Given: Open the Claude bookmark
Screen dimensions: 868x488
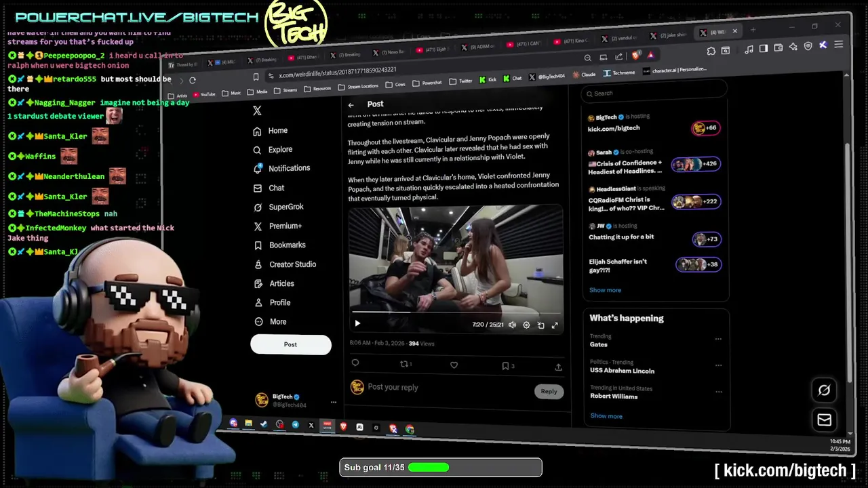Looking at the screenshot, I should (x=584, y=75).
